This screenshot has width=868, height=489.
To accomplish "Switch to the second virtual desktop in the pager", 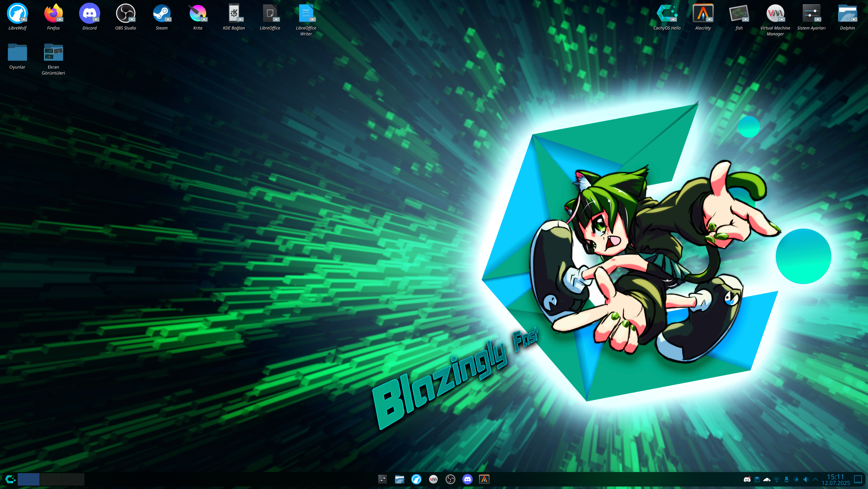I will click(51, 479).
